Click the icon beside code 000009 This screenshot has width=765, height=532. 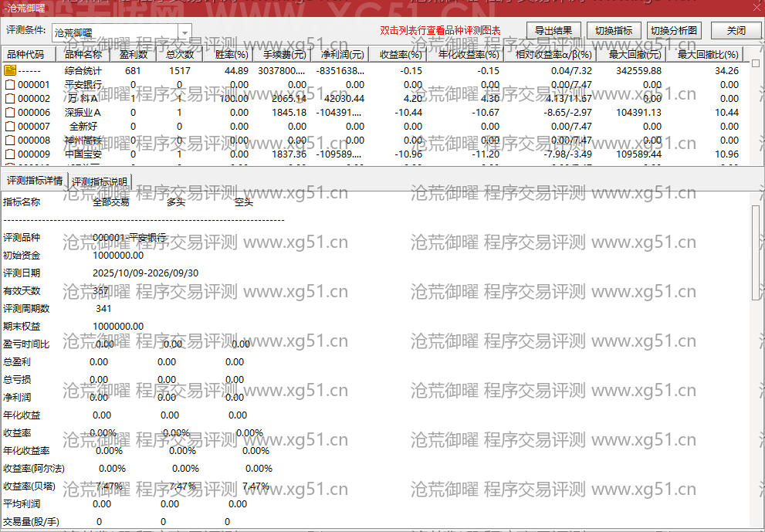click(x=10, y=154)
